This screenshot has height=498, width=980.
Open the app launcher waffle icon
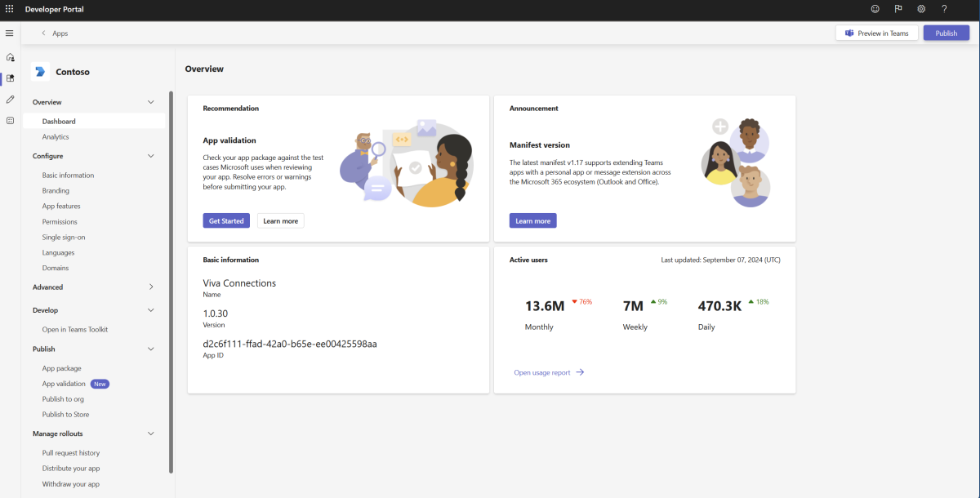pos(10,9)
